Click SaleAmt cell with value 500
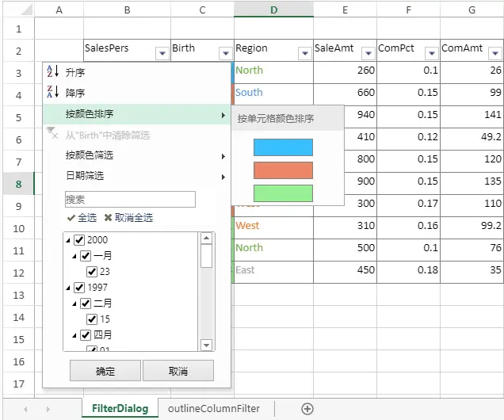Image resolution: width=504 pixels, height=420 pixels. 345,248
